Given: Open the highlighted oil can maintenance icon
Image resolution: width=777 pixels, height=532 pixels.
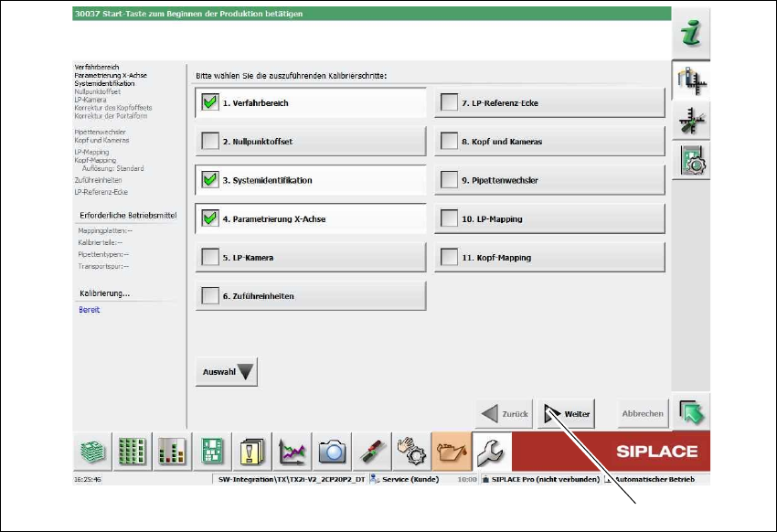Looking at the screenshot, I should pos(452,452).
